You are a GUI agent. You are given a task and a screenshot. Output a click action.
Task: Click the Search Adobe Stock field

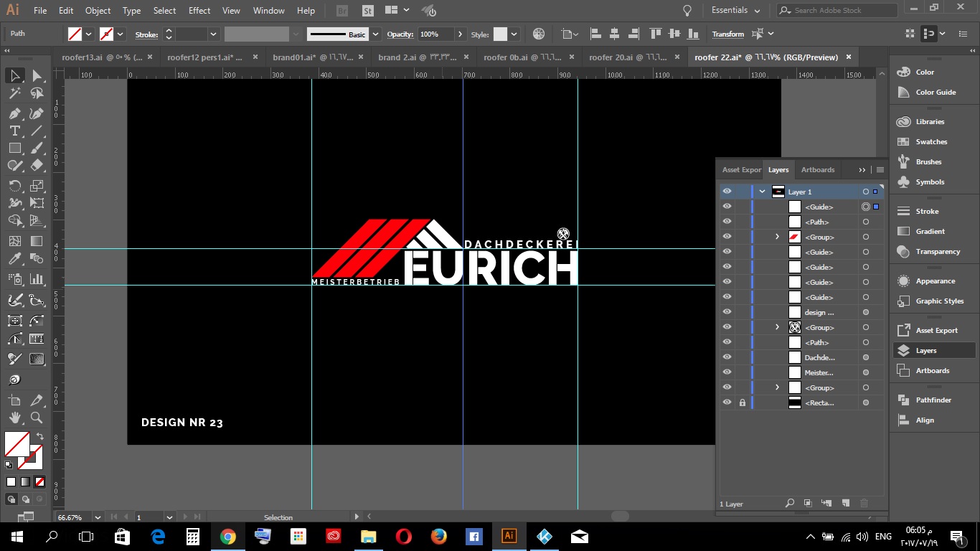(x=837, y=10)
